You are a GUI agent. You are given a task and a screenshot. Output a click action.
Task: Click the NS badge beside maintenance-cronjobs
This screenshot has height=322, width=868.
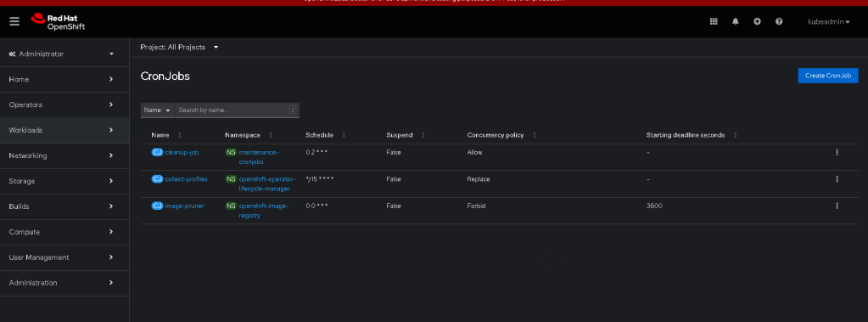230,152
